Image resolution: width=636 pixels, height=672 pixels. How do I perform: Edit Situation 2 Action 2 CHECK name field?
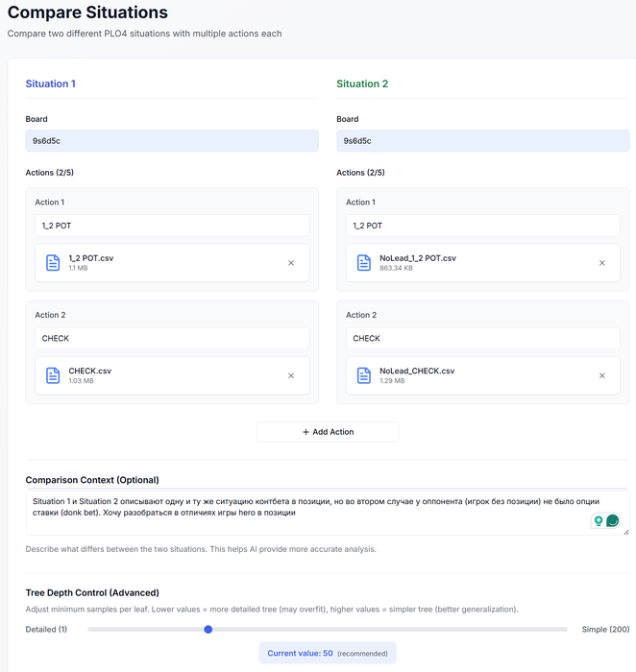(483, 338)
